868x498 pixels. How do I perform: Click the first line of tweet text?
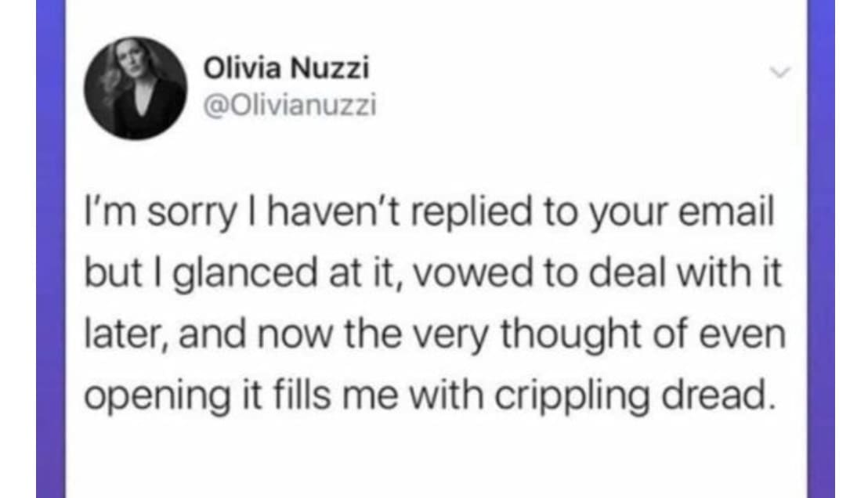[x=428, y=215]
